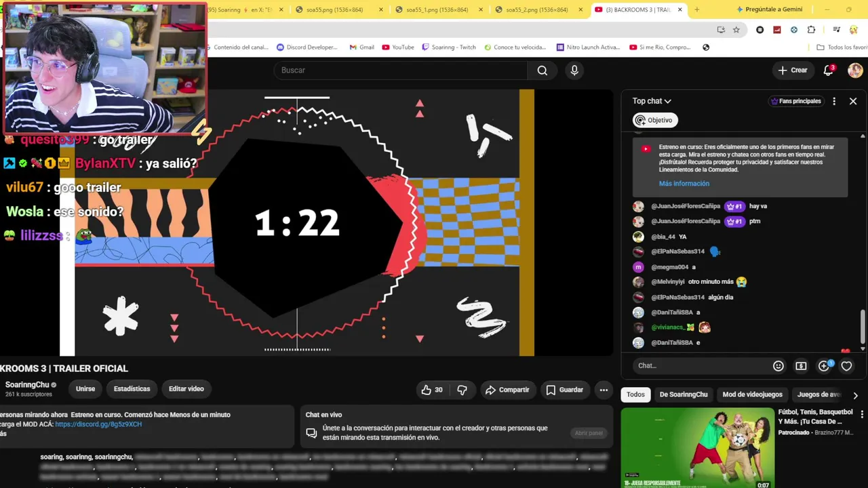
Task: Open the Conoce tu velocidad bookmark
Action: coord(514,47)
